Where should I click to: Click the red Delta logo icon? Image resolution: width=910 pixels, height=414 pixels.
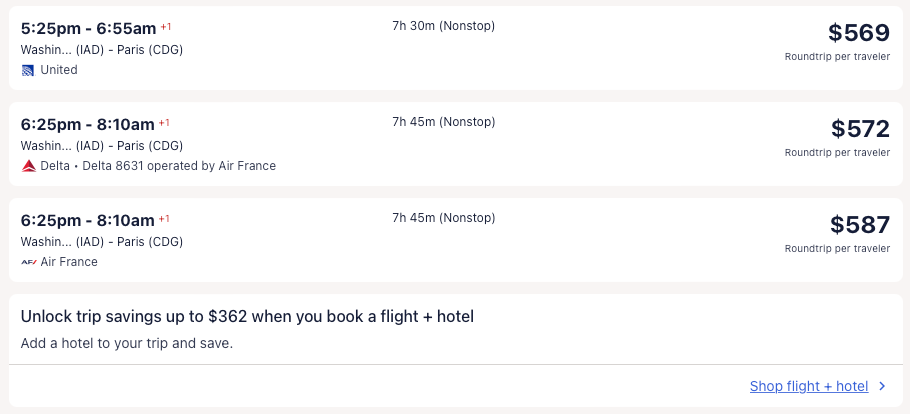click(29, 166)
